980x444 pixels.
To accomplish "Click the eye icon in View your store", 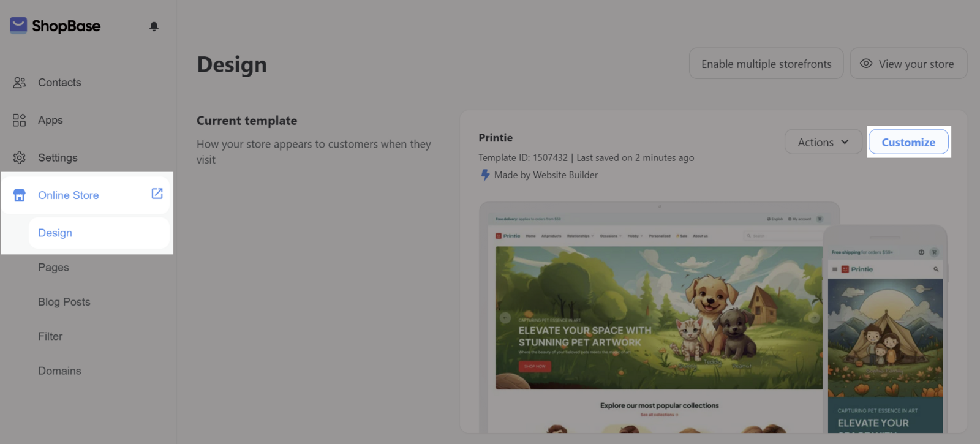I will 866,63.
